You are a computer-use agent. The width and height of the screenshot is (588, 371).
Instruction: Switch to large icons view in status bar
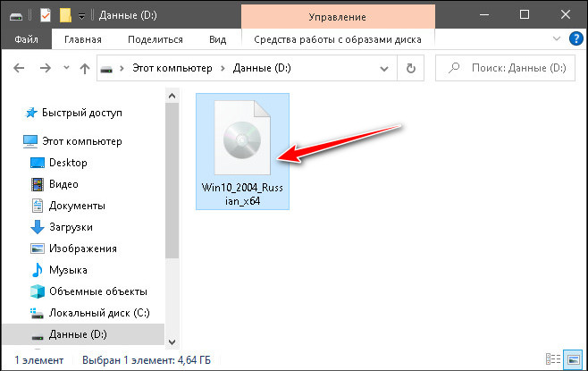tap(574, 359)
